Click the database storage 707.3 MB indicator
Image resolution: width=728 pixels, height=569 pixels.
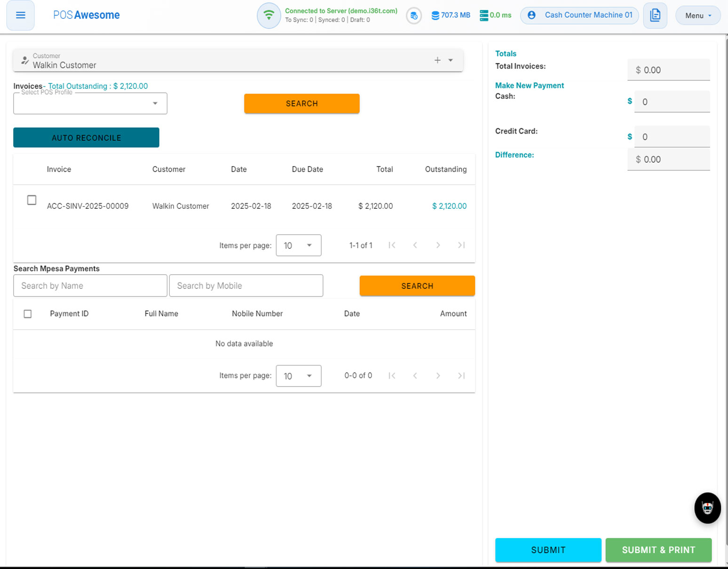pos(451,15)
